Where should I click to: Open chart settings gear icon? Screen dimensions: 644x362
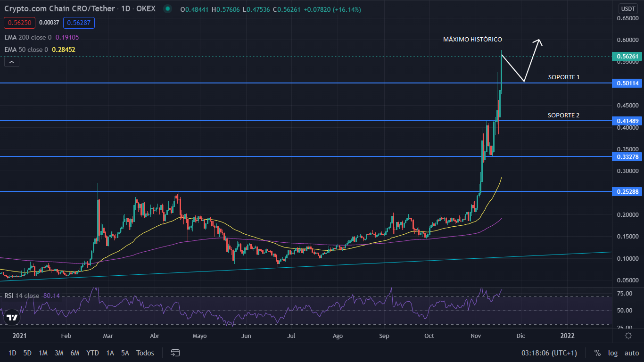628,336
